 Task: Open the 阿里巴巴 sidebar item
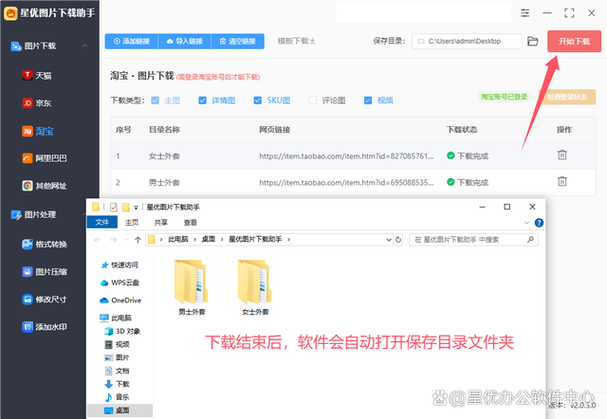coord(45,158)
